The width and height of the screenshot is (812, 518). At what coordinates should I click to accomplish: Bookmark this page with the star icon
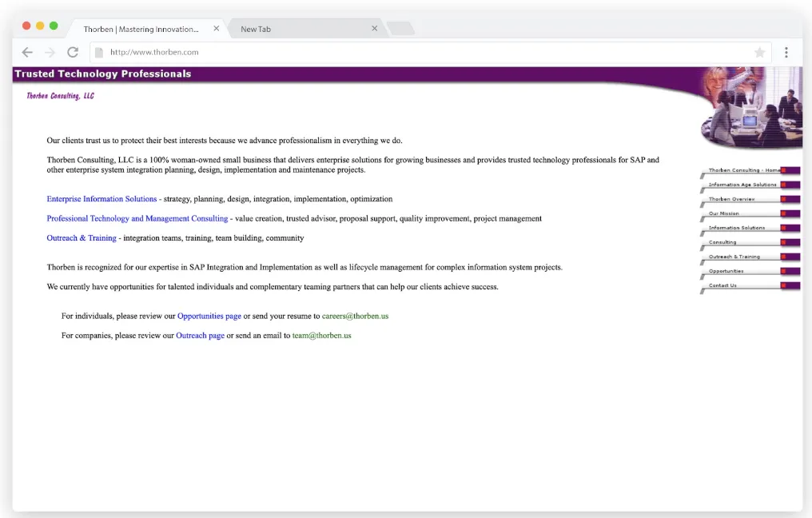point(760,52)
